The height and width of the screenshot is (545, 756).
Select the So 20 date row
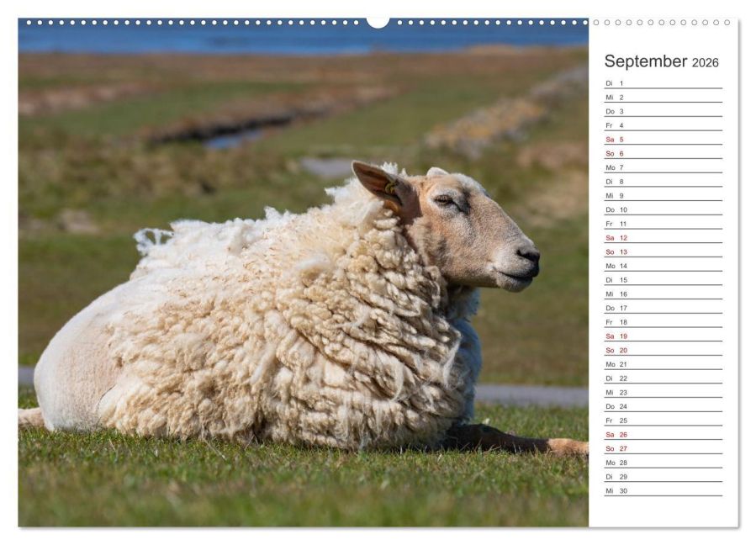(x=663, y=350)
